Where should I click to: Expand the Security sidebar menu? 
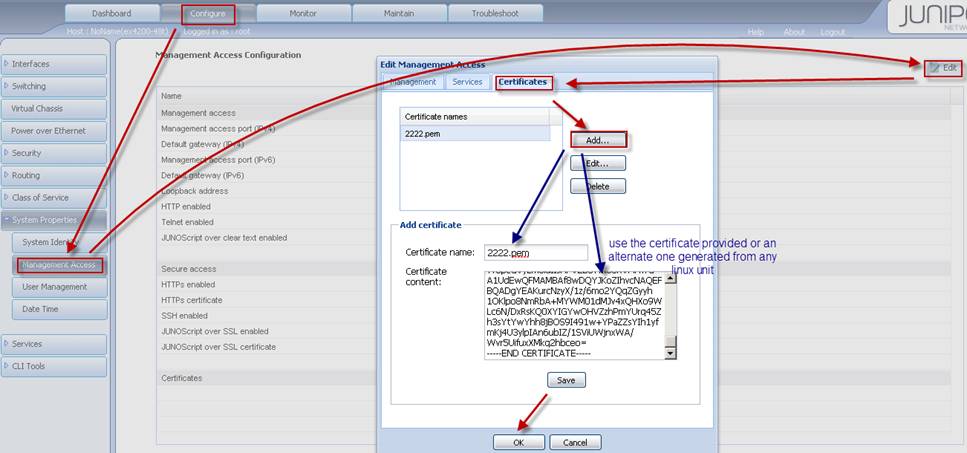click(x=55, y=153)
